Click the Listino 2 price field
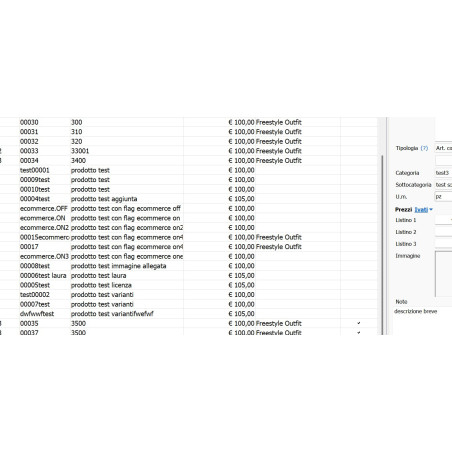 coord(443,232)
